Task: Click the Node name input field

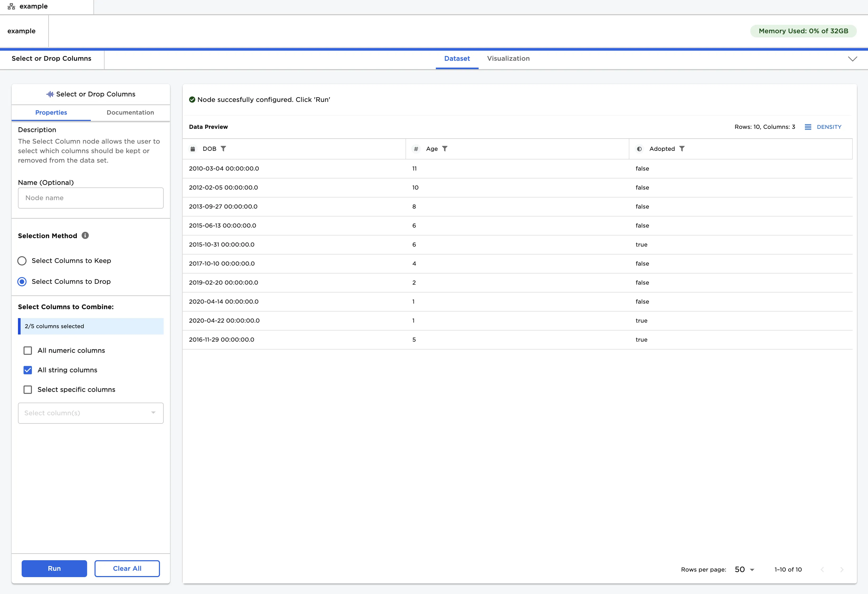Action: [x=90, y=198]
